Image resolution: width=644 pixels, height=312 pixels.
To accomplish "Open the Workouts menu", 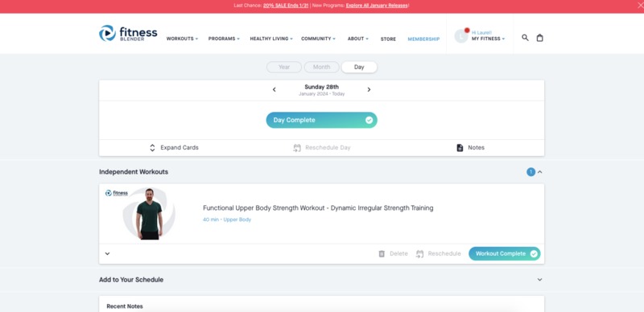I will pyautogui.click(x=182, y=39).
